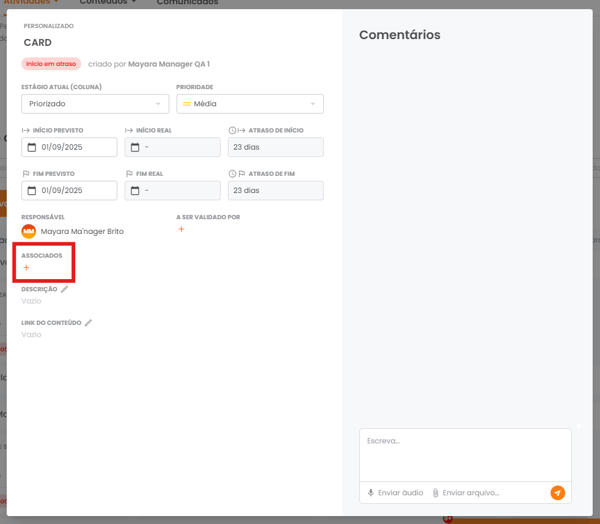Click the Fim Real date field
Screen dimensions: 600x524
tap(173, 191)
